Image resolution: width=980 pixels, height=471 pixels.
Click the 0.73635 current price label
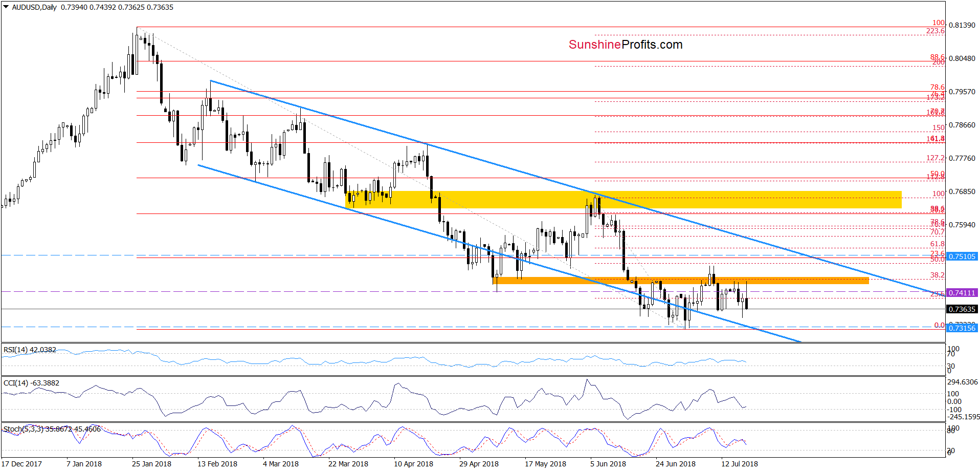962,309
